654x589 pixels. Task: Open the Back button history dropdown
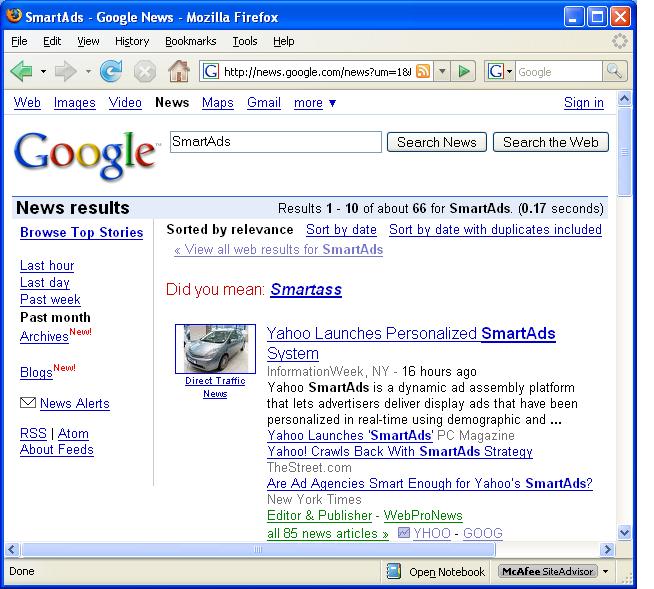[43, 72]
